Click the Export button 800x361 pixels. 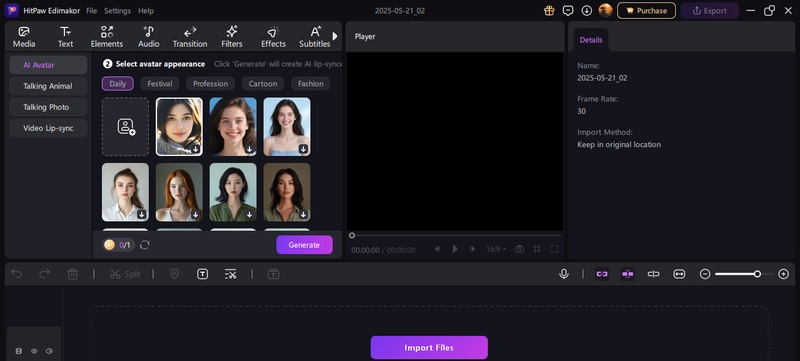point(710,11)
